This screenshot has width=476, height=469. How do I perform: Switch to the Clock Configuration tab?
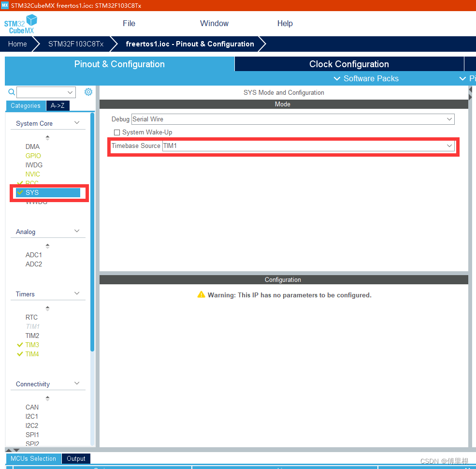349,64
